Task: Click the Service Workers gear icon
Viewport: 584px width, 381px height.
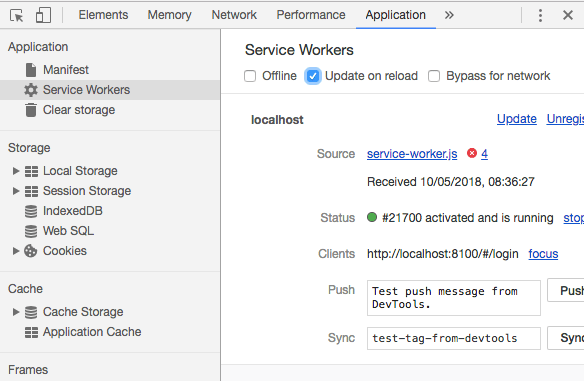Action: coord(31,90)
